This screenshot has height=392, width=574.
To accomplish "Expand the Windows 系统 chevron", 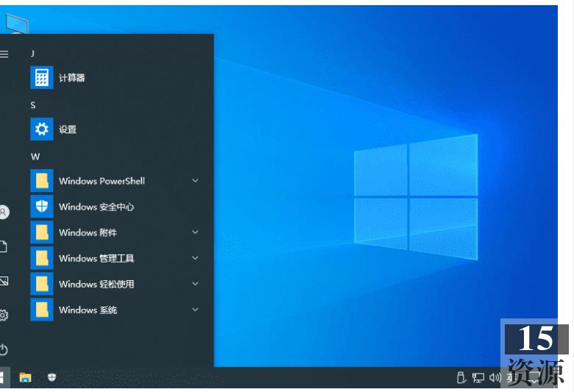I will tap(196, 310).
